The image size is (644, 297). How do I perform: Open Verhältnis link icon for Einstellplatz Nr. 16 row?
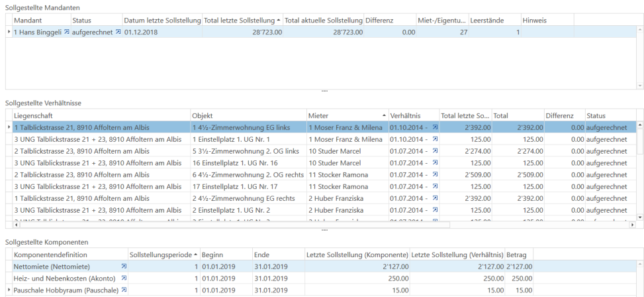pyautogui.click(x=436, y=163)
